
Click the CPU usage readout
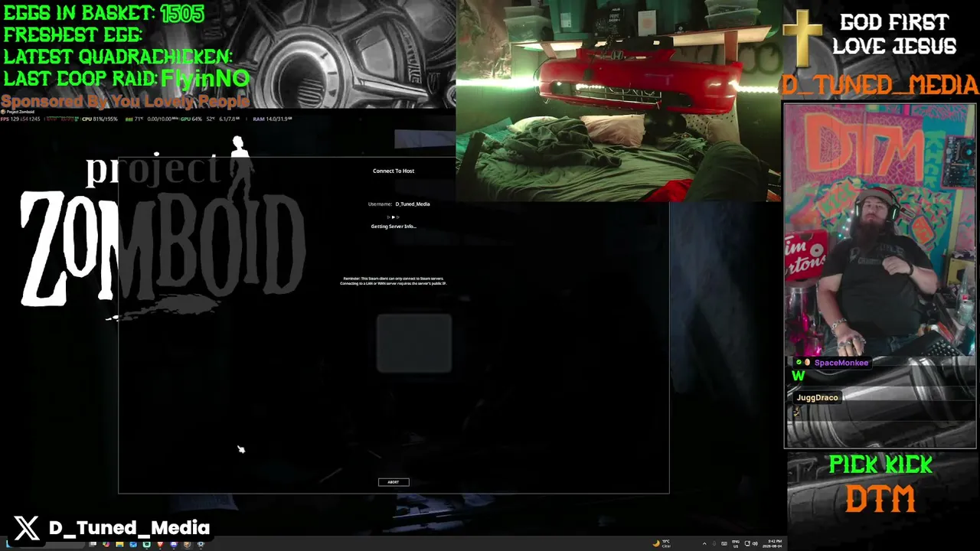(x=100, y=119)
